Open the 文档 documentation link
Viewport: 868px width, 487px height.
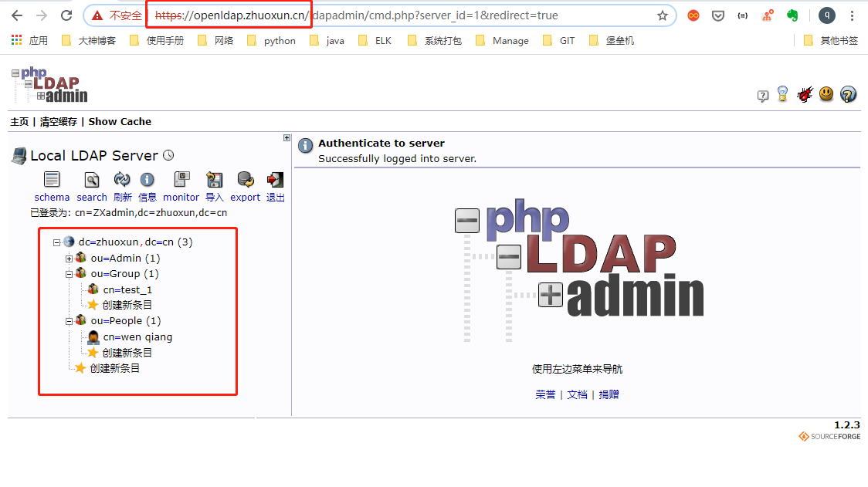click(x=577, y=394)
